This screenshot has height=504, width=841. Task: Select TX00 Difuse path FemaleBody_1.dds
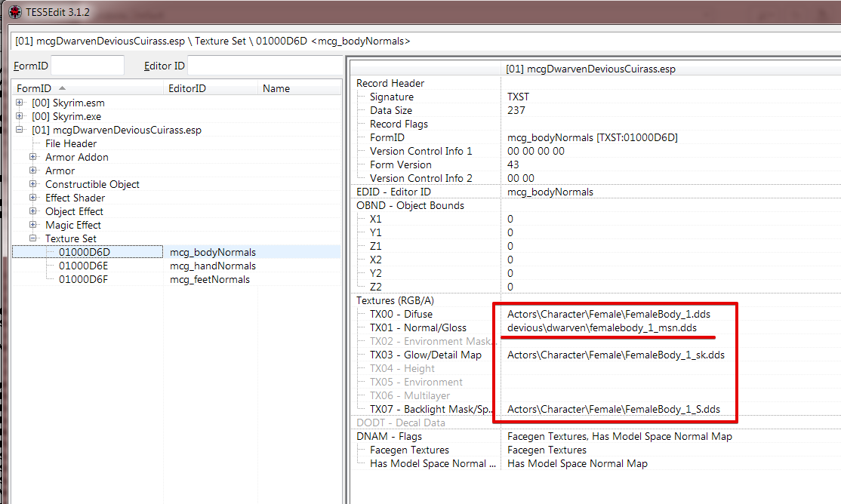point(608,314)
